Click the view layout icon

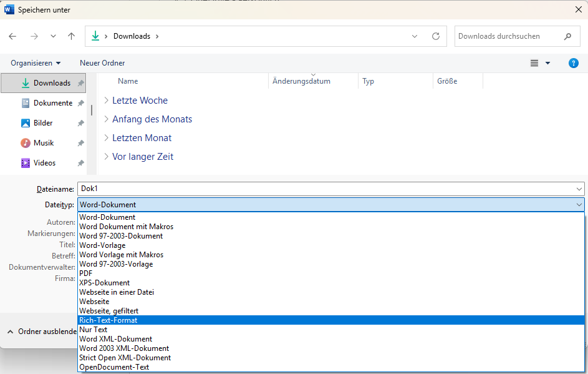click(534, 63)
